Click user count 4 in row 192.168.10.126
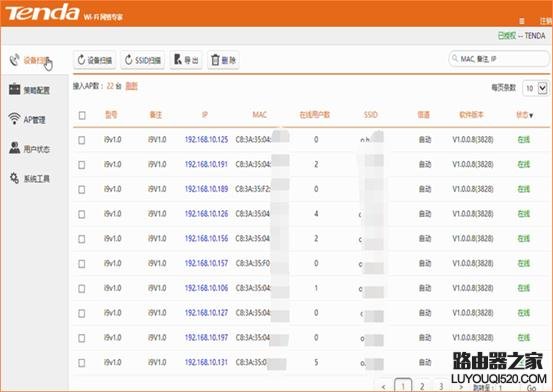 point(316,213)
